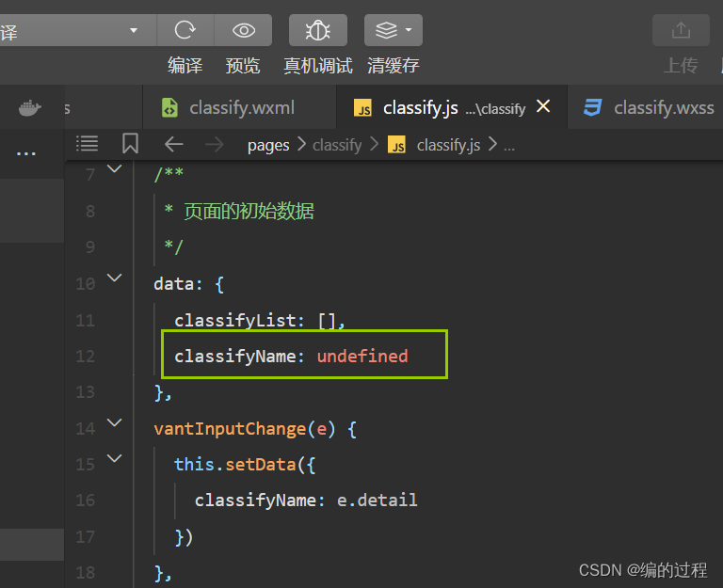
Task: Open the clear cache layers dropdown
Action: [x=393, y=30]
